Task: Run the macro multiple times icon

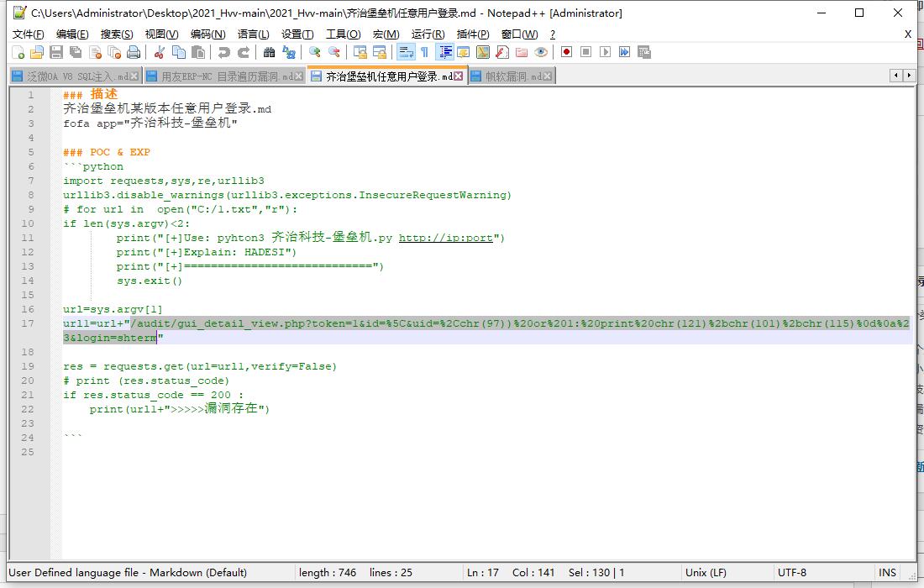Action: [625, 52]
